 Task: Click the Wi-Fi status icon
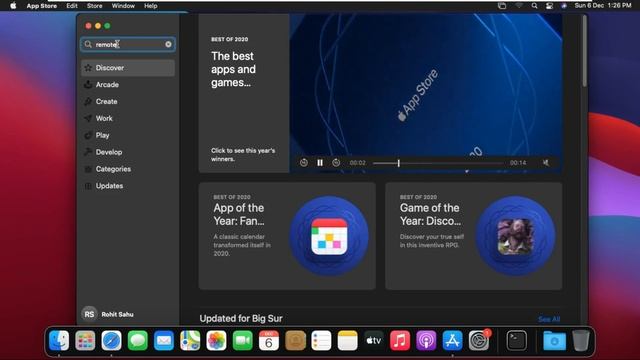[519, 6]
